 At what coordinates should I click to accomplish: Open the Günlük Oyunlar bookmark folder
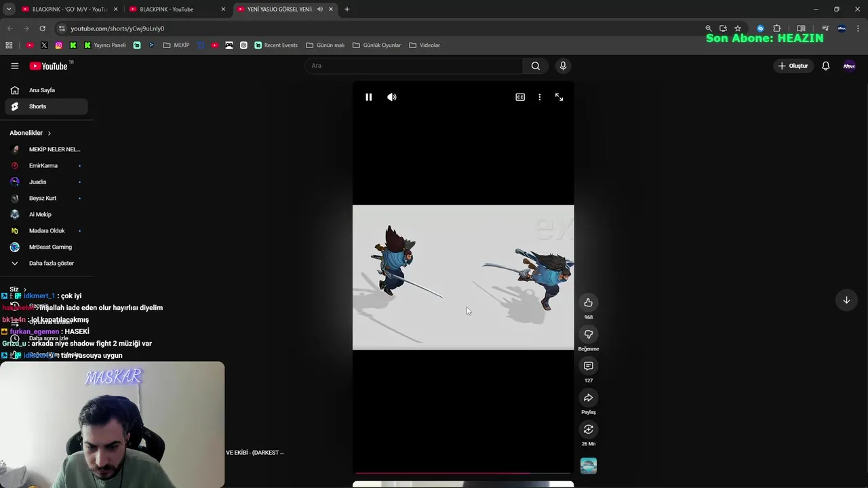[377, 45]
